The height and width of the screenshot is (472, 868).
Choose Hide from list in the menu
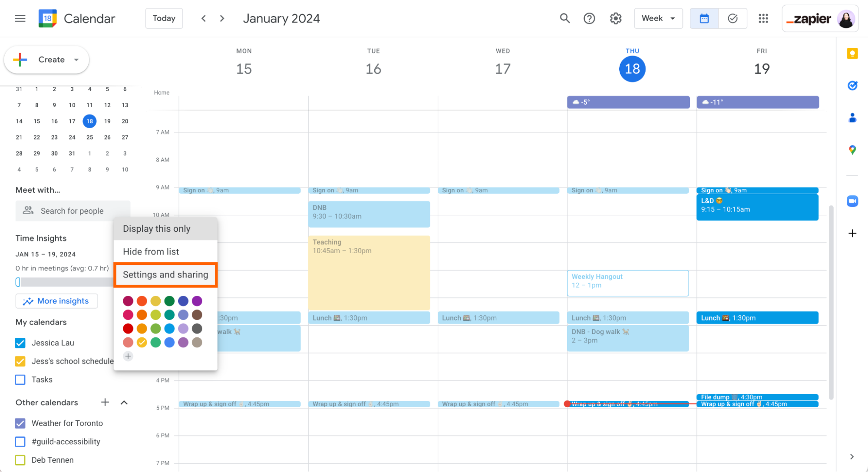point(151,251)
